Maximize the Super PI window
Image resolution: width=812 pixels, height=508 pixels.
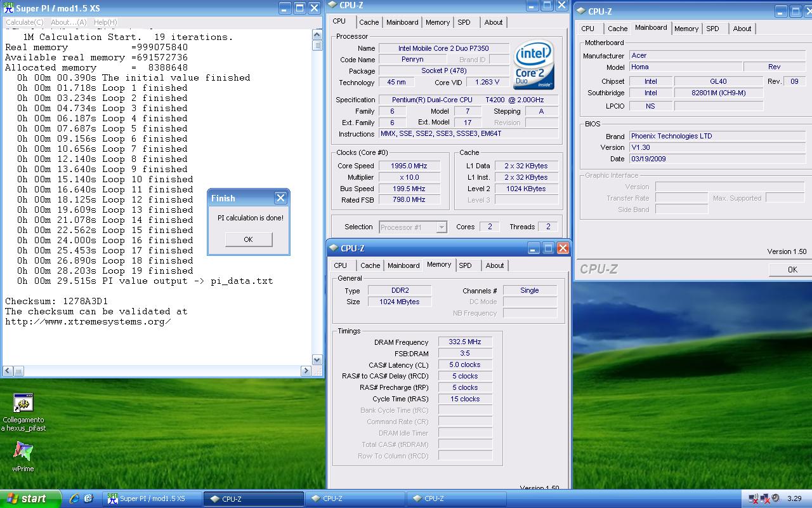(300, 8)
